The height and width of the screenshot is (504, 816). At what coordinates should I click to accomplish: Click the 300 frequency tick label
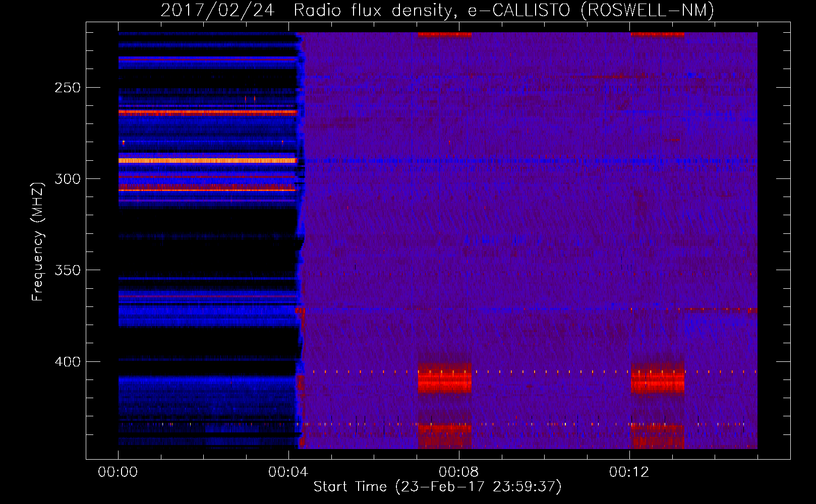click(67, 179)
